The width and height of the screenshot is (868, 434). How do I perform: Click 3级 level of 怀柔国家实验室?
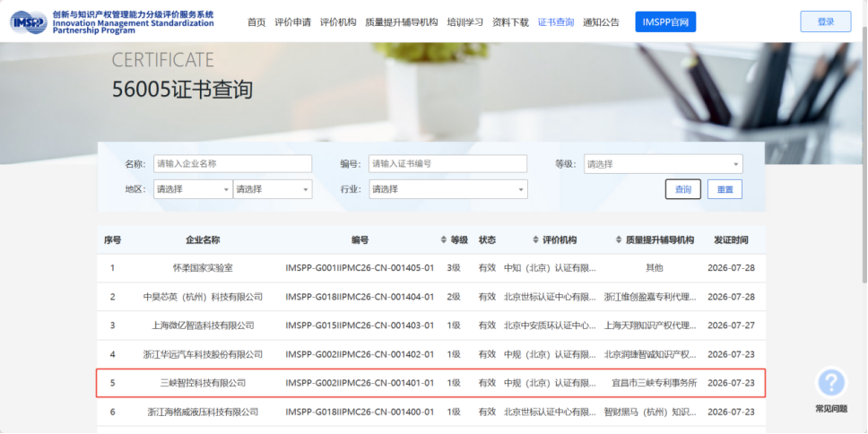tap(454, 268)
